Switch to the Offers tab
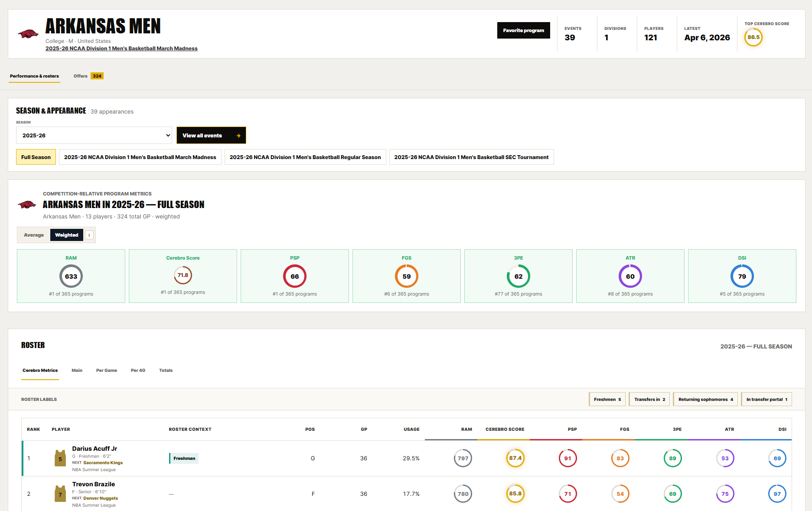This screenshot has height=511, width=812. point(88,76)
